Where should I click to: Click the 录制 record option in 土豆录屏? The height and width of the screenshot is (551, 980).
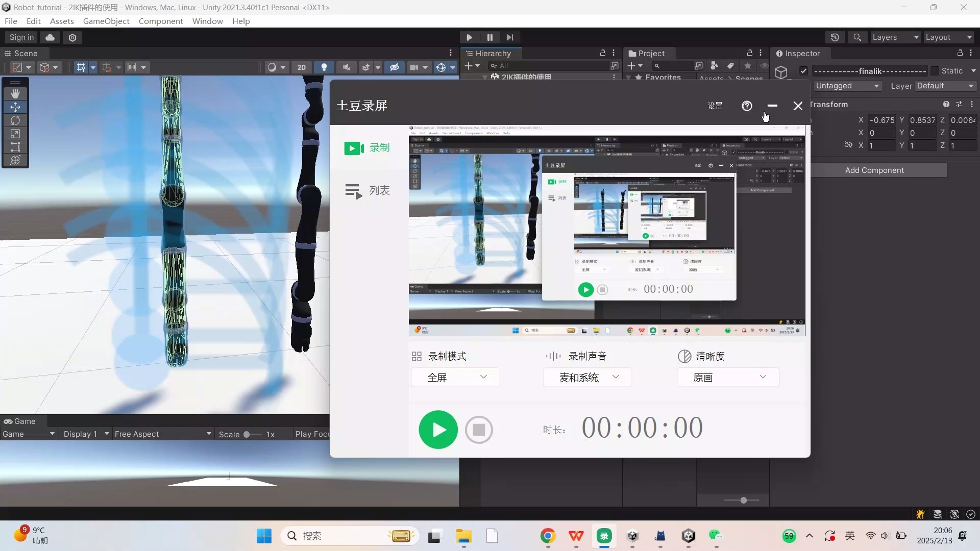367,148
